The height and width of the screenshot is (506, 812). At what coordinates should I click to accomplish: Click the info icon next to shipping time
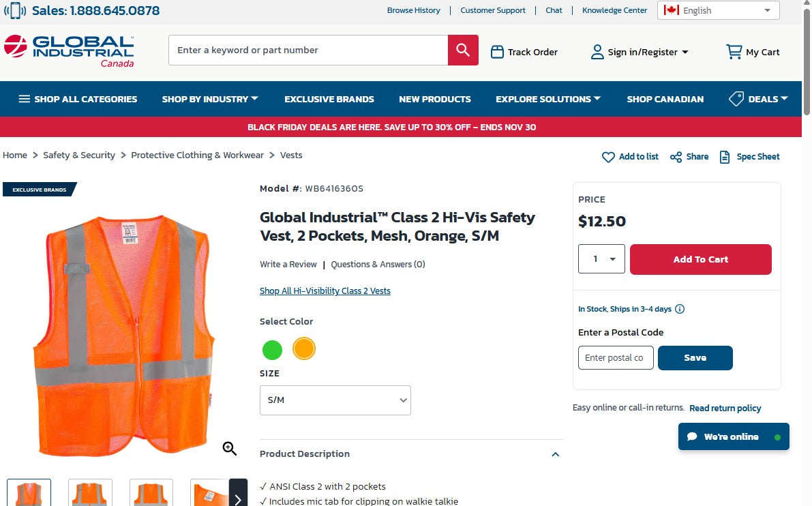pos(679,309)
